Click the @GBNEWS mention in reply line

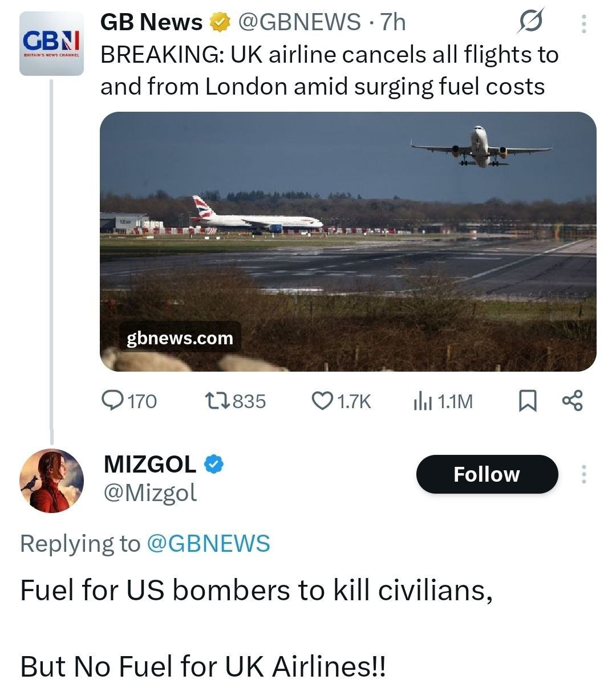pyautogui.click(x=208, y=543)
